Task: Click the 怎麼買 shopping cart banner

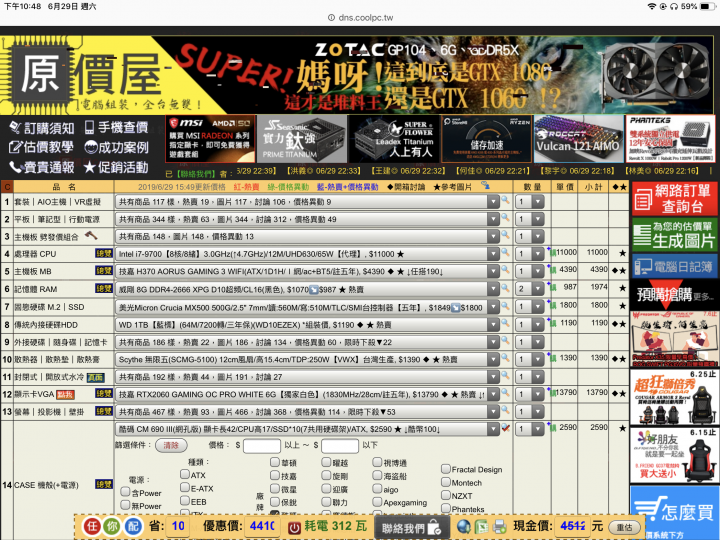Action: pyautogui.click(x=674, y=512)
